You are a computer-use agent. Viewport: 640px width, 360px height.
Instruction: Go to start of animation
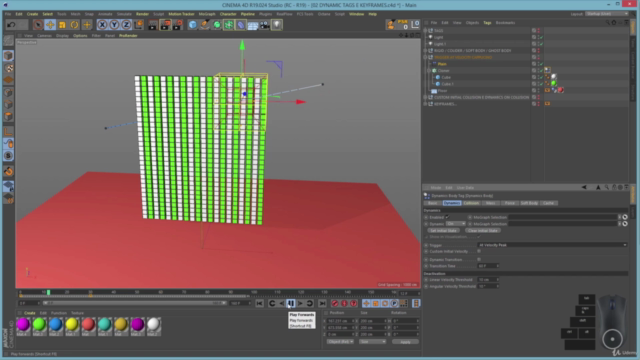(x=260, y=303)
